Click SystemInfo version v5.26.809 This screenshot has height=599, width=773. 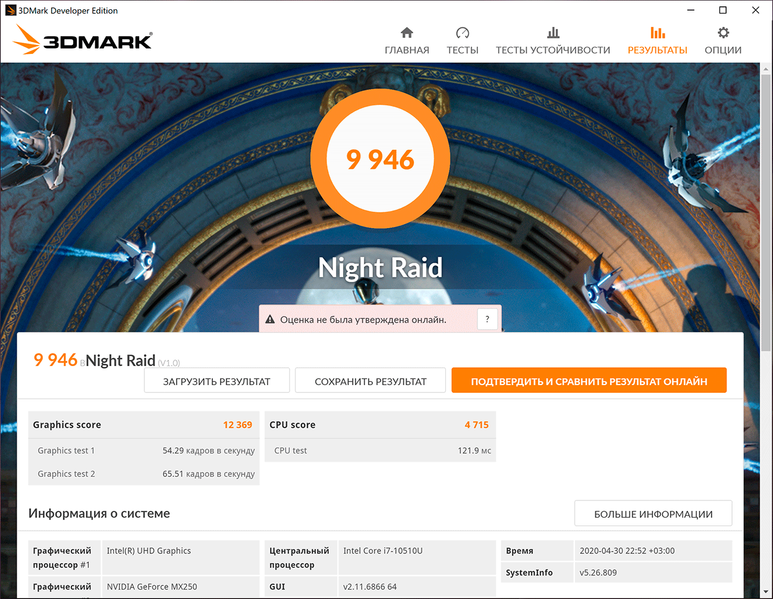598,572
